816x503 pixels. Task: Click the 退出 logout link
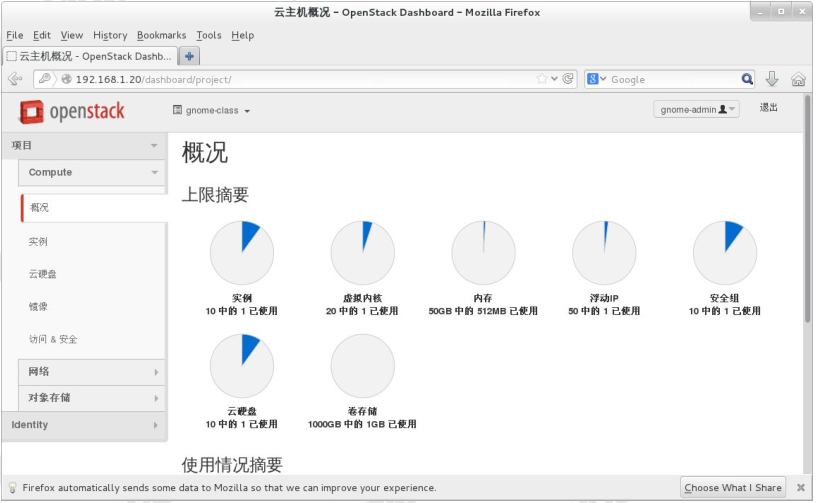tap(768, 108)
